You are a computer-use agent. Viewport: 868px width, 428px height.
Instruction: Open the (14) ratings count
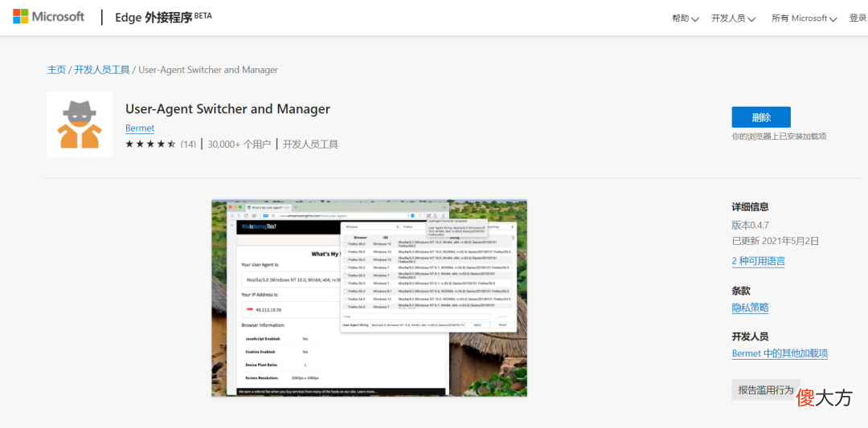tap(188, 145)
